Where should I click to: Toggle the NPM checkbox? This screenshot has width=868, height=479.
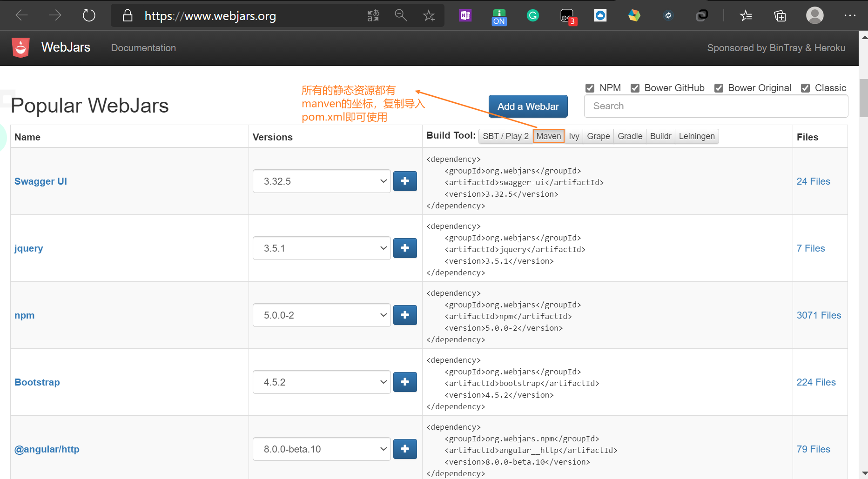click(590, 88)
